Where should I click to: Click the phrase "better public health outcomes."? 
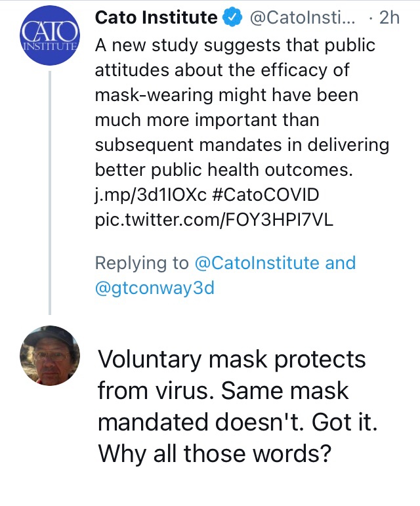[x=224, y=170]
